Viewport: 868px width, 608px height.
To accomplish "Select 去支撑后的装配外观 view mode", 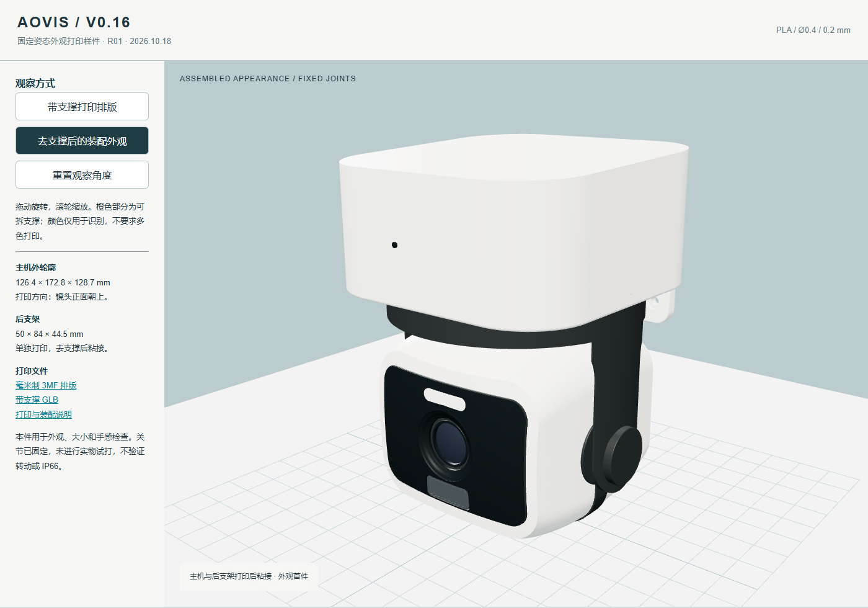I will [x=82, y=141].
